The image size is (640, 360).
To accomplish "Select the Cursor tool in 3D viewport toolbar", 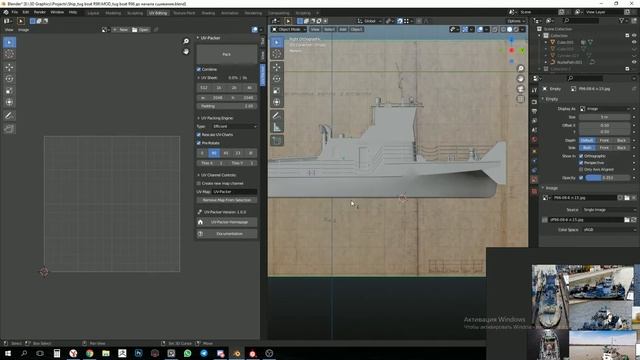I will (277, 54).
